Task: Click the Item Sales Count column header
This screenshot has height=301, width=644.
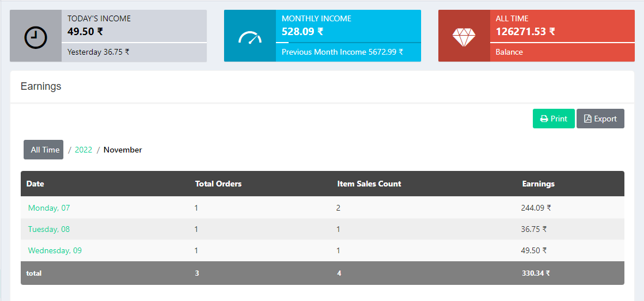Action: click(369, 184)
